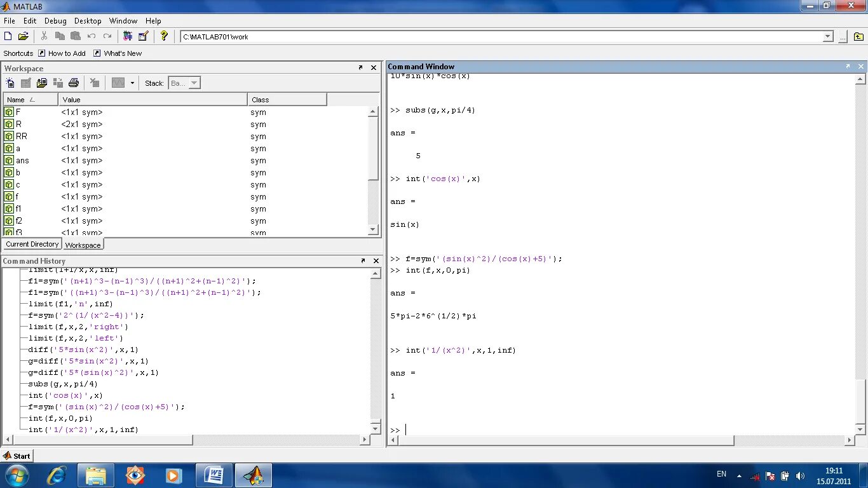Sort Workspace by the Name column header
Viewport: 868px width, 488px height.
[31, 100]
